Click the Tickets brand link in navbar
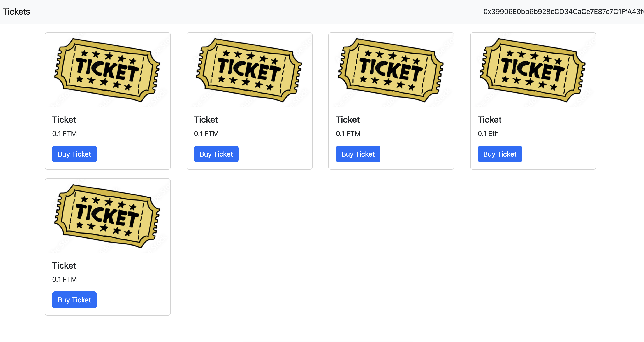 tap(16, 12)
